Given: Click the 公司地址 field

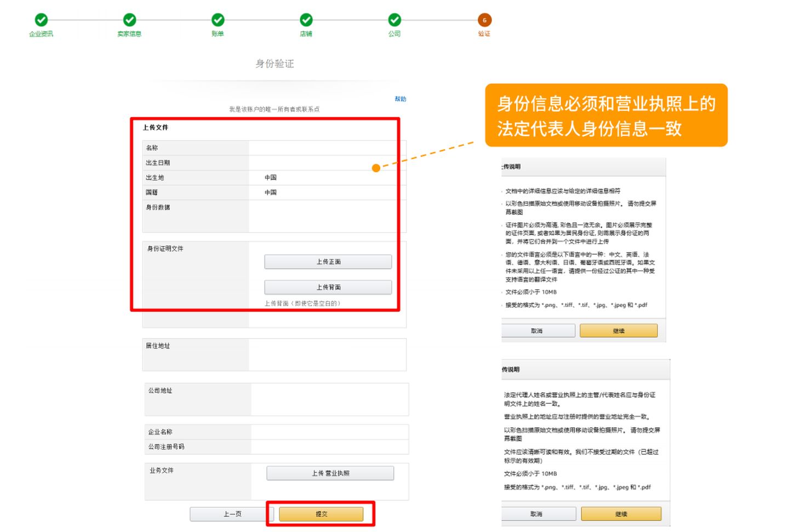Looking at the screenshot, I should click(329, 399).
